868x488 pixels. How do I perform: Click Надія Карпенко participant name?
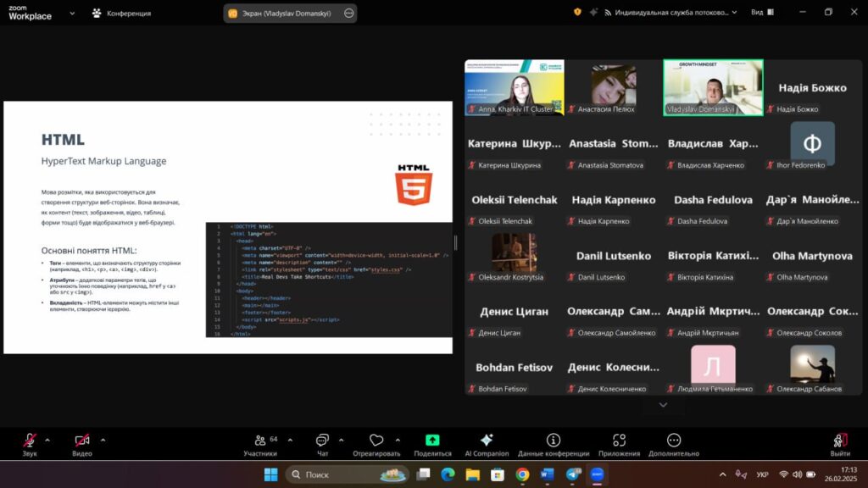click(x=614, y=200)
